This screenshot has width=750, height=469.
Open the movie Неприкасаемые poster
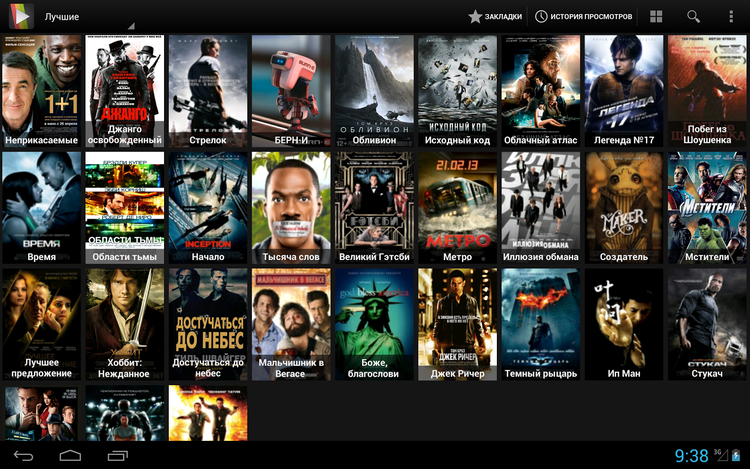(x=41, y=92)
